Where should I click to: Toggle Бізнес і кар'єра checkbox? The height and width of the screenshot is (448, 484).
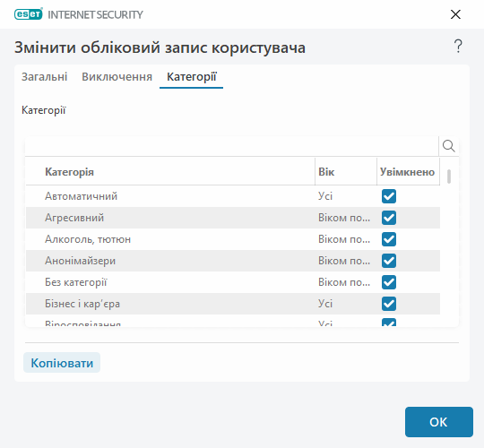pyautogui.click(x=389, y=304)
